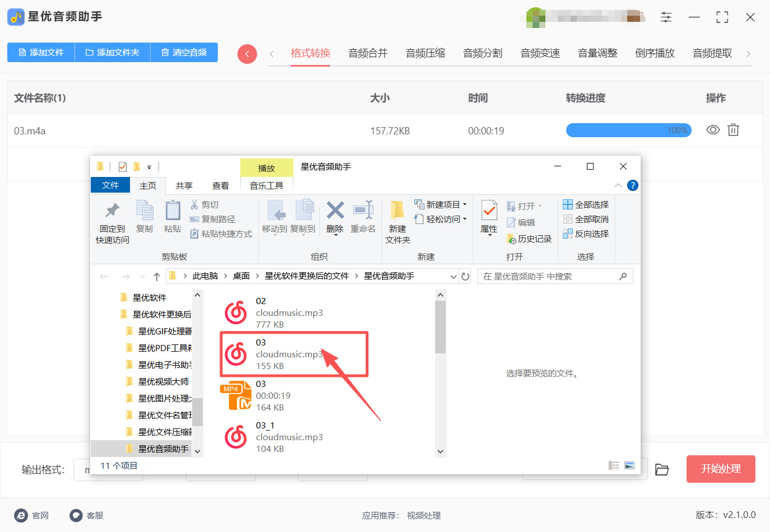This screenshot has height=532, width=770.
Task: Click the 移动到 ribbon icon
Action: (275, 211)
